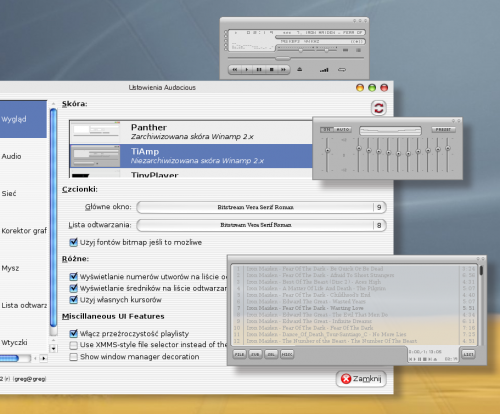Image resolution: width=500 pixels, height=414 pixels.
Task: Toggle Użyj własnych kursorów checkbox
Action: (73, 300)
